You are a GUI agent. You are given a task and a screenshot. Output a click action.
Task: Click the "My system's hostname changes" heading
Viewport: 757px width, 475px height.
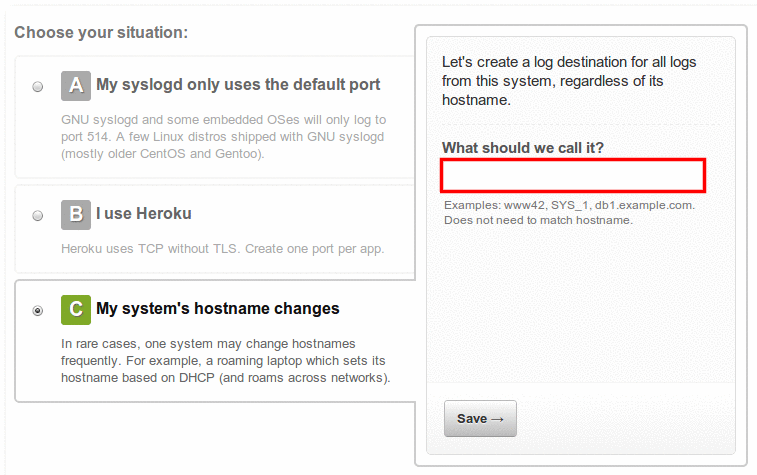[x=217, y=309]
